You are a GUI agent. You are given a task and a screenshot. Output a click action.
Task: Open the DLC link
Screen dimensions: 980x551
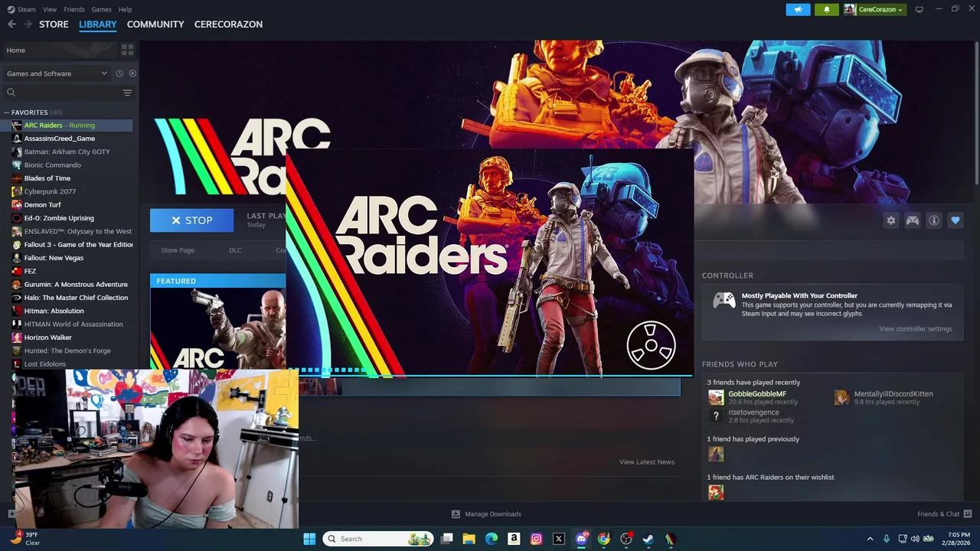(x=235, y=250)
